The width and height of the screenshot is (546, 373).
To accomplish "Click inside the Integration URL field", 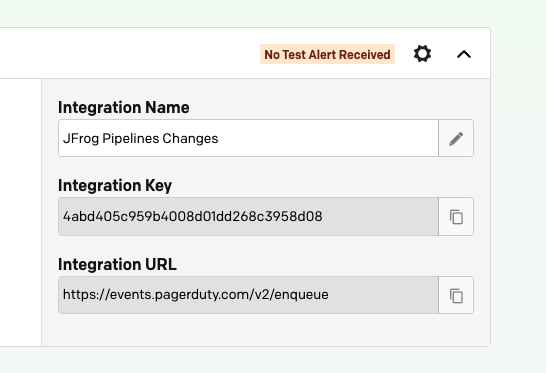I will [248, 295].
